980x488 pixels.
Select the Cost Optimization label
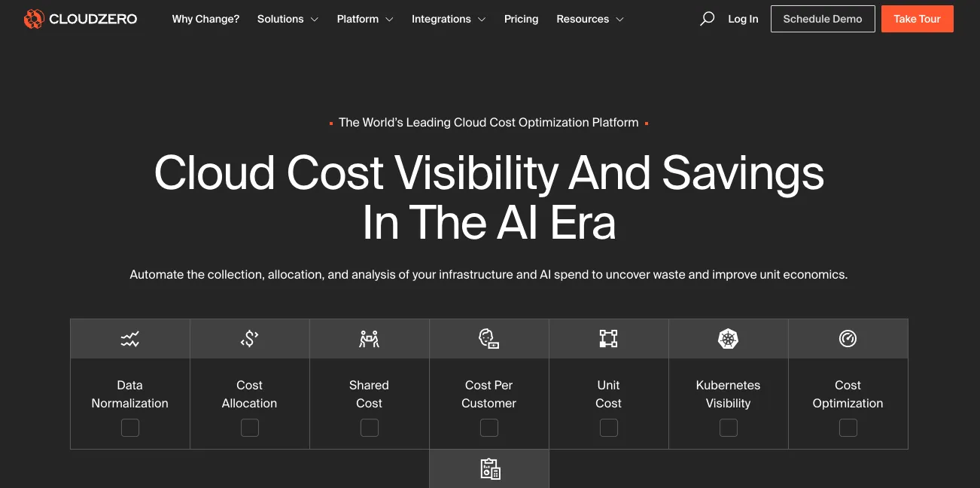tap(848, 394)
